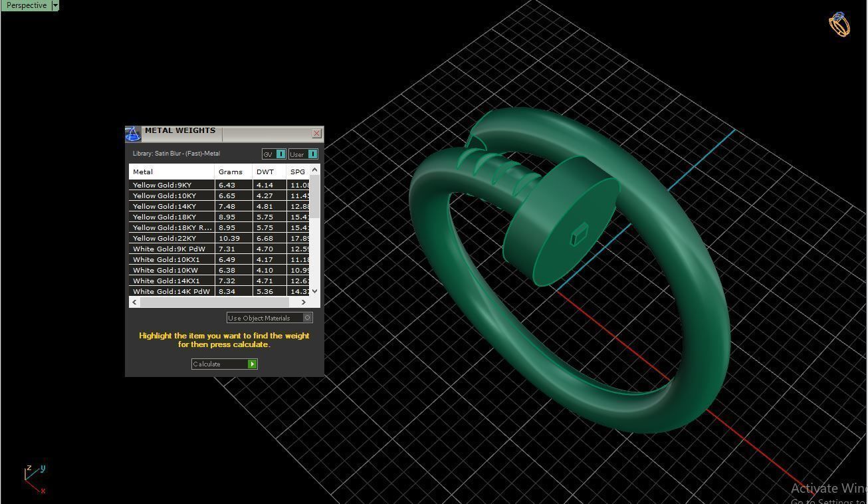Click the 6.43 grams value for 9KY
This screenshot has width=868, height=504.
(x=227, y=185)
